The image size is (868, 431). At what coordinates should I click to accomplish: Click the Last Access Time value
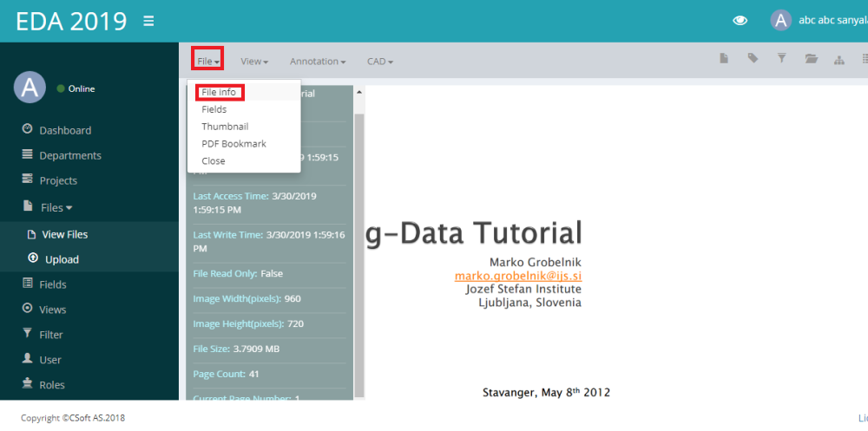[x=254, y=203]
